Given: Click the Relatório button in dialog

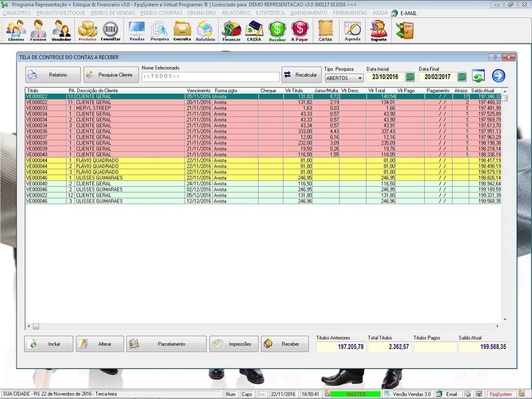Looking at the screenshot, I should (x=53, y=74).
